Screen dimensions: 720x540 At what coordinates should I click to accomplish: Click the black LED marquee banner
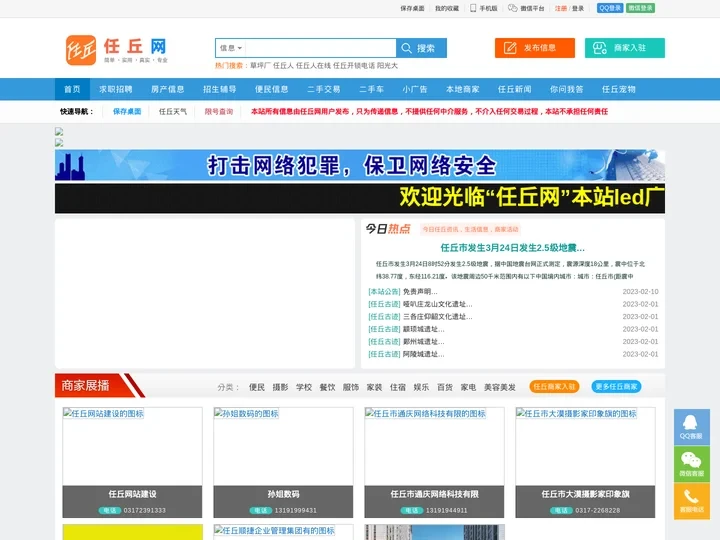click(x=360, y=198)
